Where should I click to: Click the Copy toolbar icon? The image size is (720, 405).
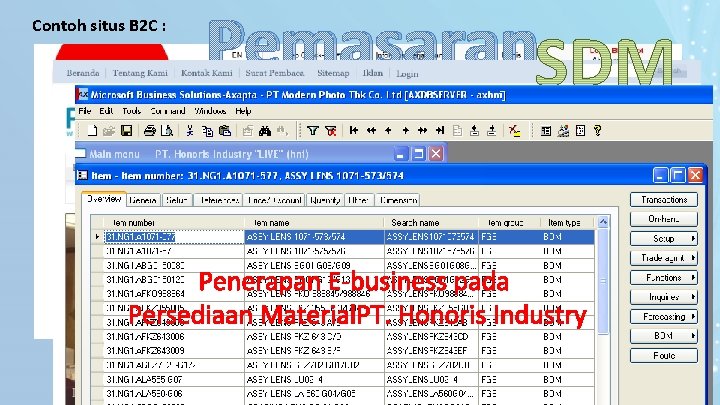(x=207, y=131)
